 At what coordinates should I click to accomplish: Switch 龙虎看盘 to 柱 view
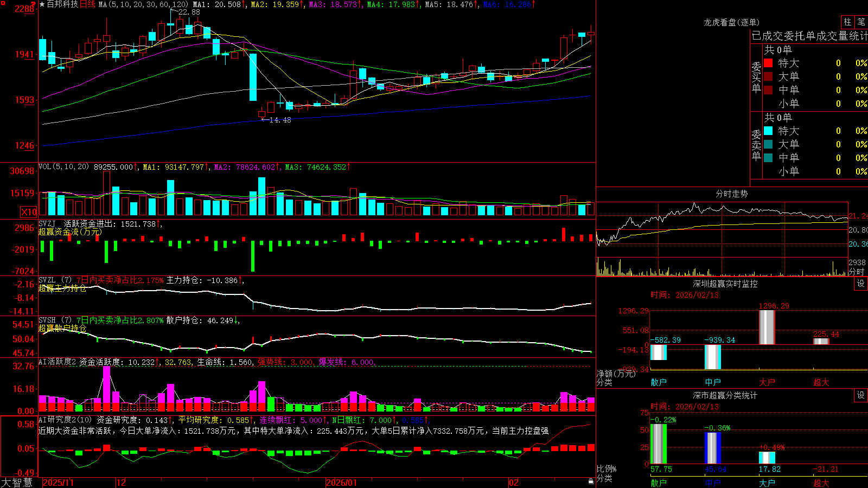click(x=847, y=22)
